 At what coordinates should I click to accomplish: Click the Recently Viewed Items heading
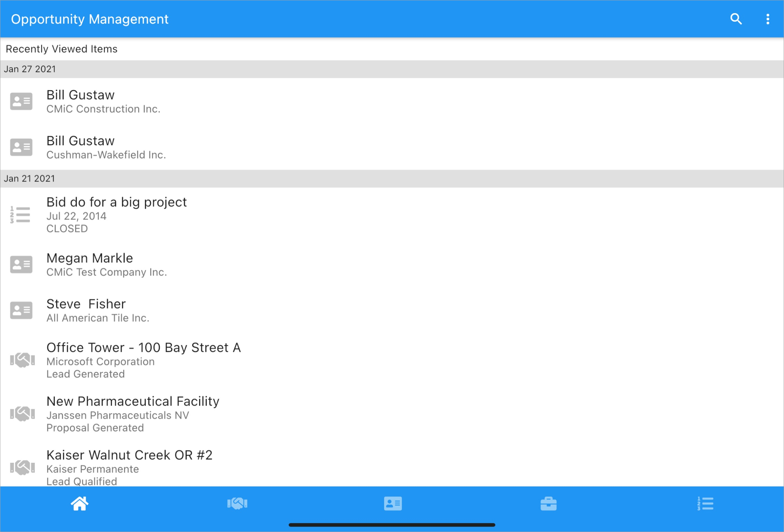coord(61,49)
